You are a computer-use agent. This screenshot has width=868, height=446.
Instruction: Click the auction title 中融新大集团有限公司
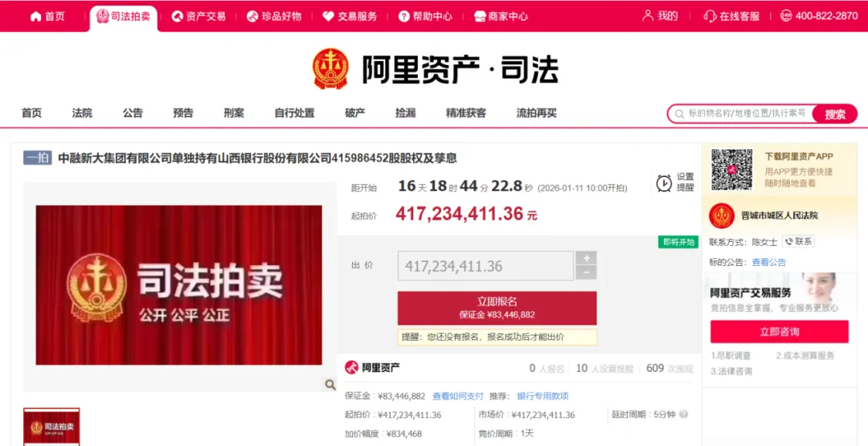(x=257, y=158)
